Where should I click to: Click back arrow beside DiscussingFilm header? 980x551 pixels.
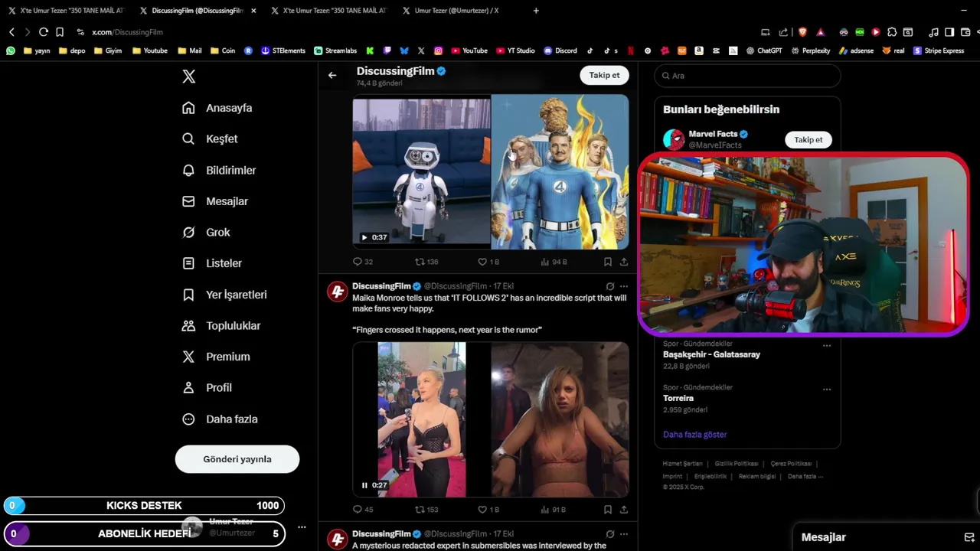[332, 75]
